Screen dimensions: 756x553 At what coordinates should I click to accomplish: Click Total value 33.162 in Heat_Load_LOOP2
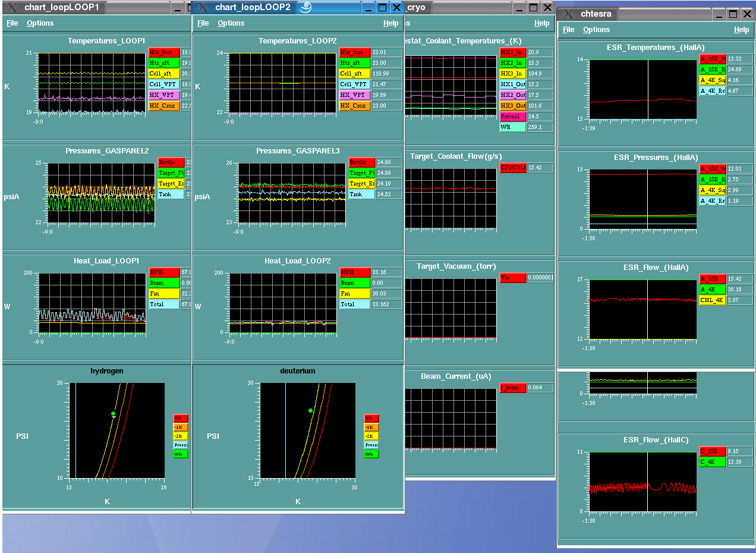click(387, 304)
